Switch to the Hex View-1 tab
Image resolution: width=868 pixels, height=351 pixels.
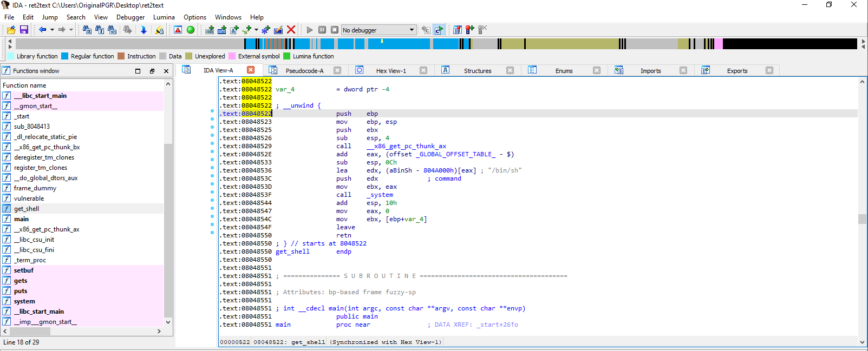(x=391, y=70)
